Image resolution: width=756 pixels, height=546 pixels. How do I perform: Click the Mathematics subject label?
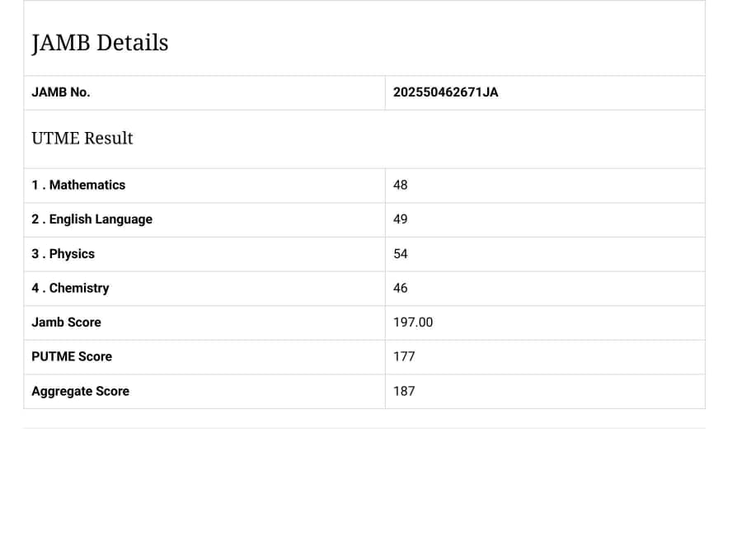point(78,185)
